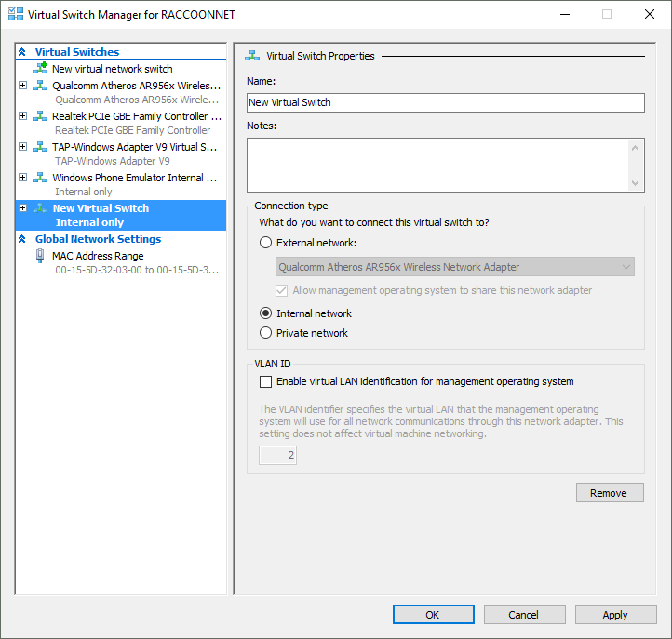672x639 pixels.
Task: Select the TAP-Windows Adapter V9 switch icon
Action: pos(40,147)
